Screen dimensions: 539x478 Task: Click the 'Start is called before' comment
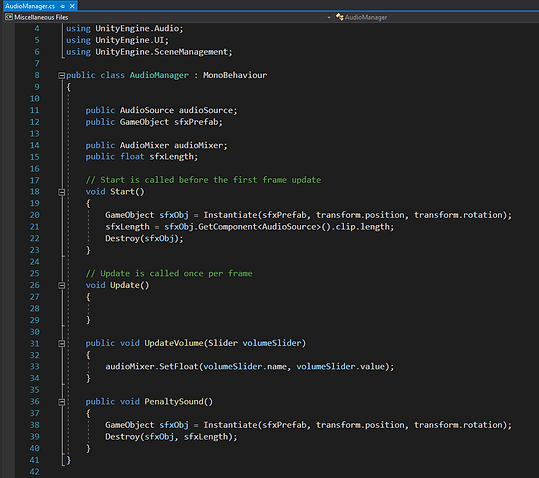203,180
